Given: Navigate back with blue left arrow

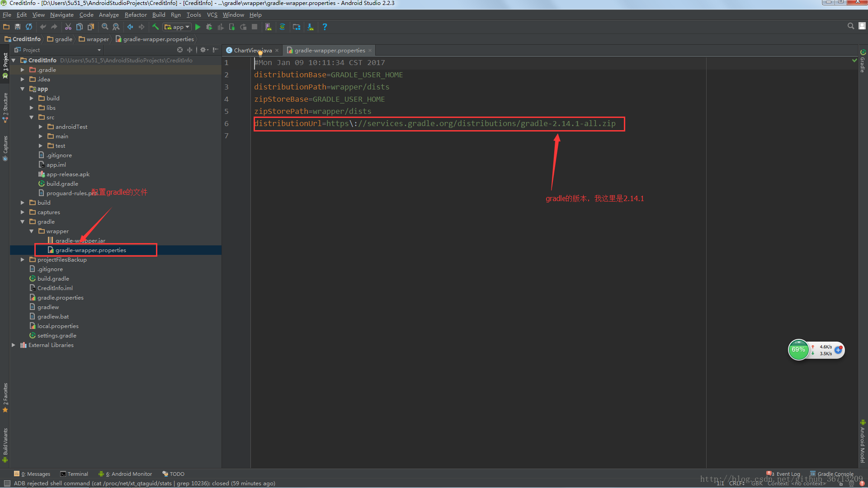Looking at the screenshot, I should tap(130, 27).
